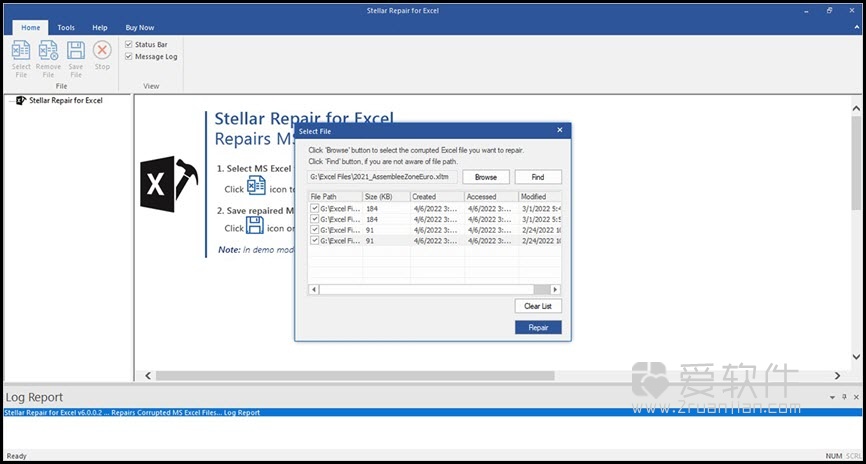
Task: Toggle the Message Log checkbox
Action: 129,56
